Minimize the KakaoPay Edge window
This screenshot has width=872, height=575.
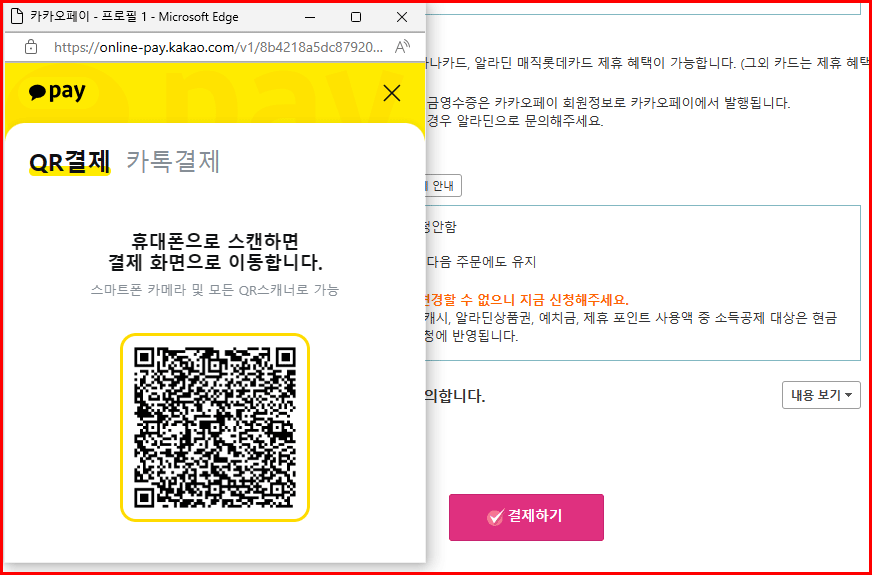point(310,17)
